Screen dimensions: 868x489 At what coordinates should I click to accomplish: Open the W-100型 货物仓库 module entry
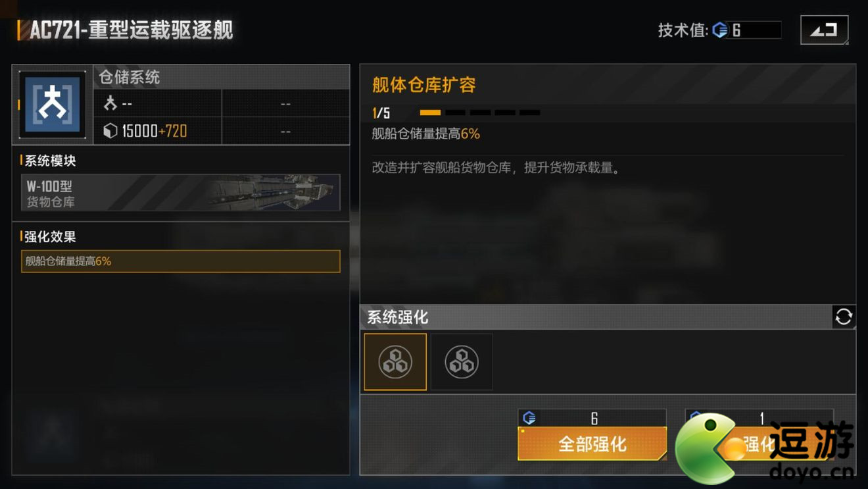(181, 192)
